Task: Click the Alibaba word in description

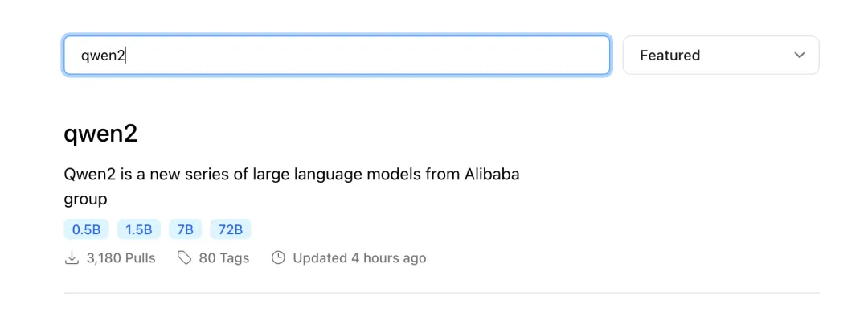Action: pos(490,175)
